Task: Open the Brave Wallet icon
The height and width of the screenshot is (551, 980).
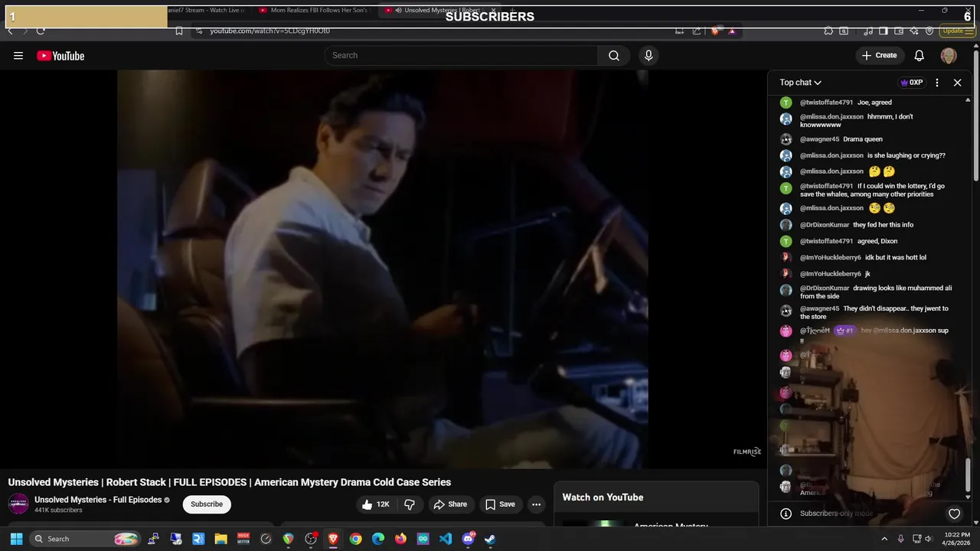Action: [x=900, y=31]
